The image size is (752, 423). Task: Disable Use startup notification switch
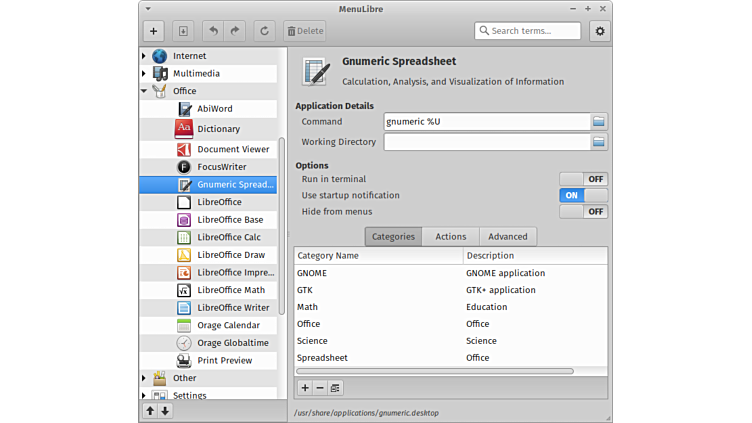pyautogui.click(x=583, y=195)
